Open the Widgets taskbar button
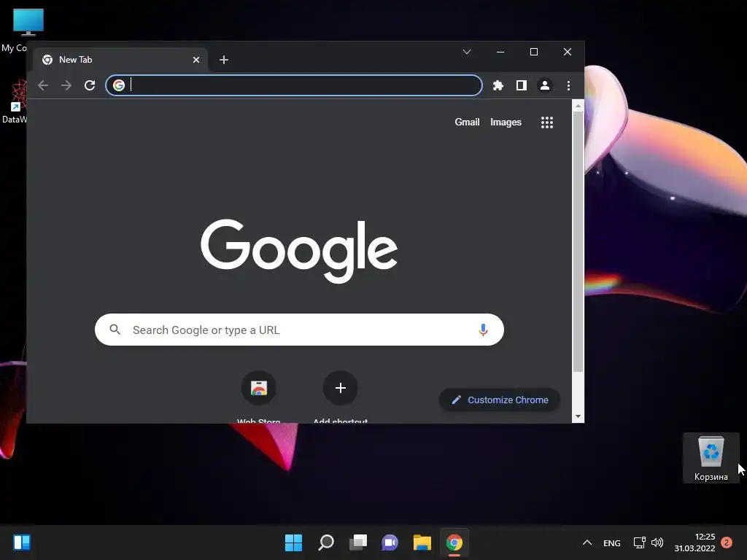Viewport: 747px width, 560px height. point(22,542)
